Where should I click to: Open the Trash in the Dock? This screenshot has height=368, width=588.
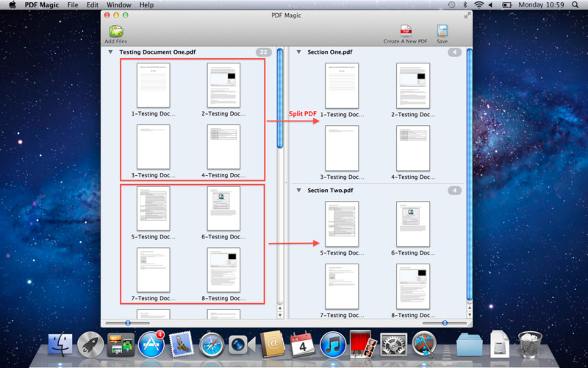(x=530, y=344)
